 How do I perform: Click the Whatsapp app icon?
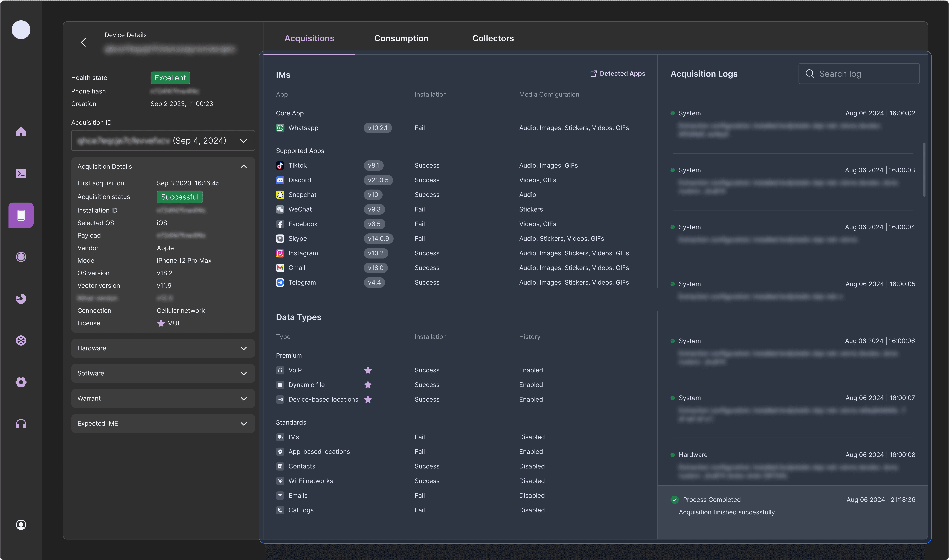point(280,128)
